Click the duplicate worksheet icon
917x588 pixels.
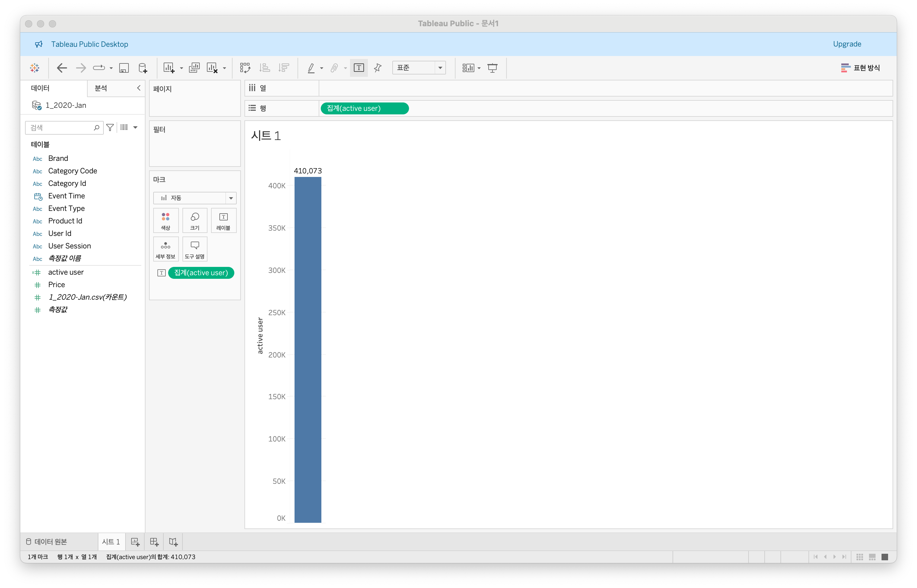pyautogui.click(x=194, y=68)
